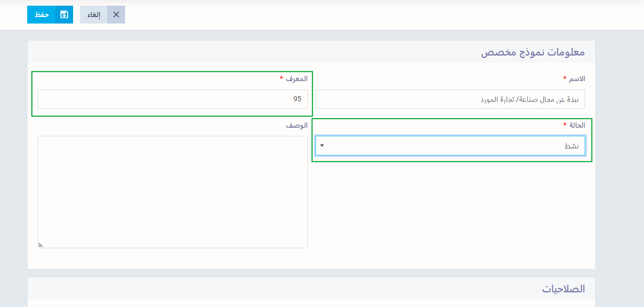This screenshot has height=307, width=644.
Task: Click the 95 value in identifier field
Action: [x=297, y=99]
